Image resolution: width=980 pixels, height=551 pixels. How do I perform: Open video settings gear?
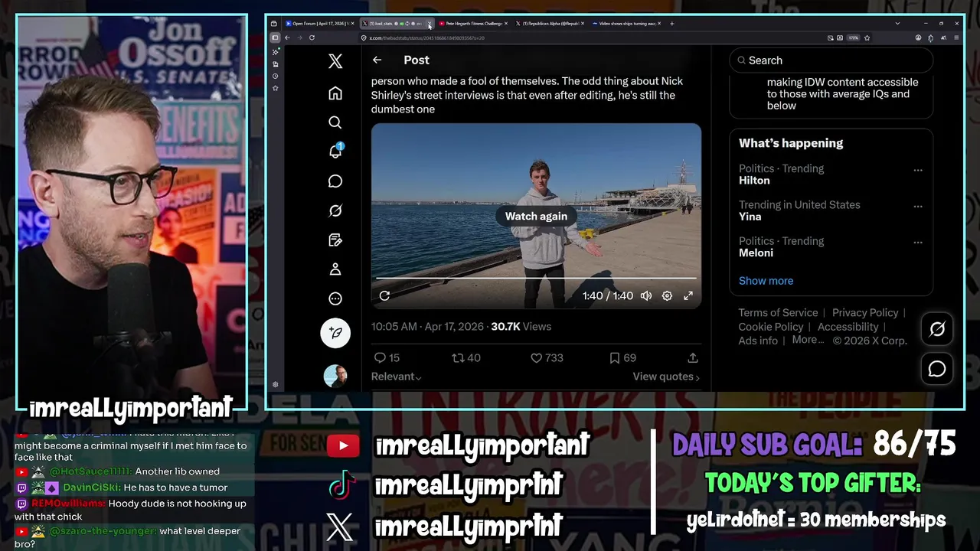[667, 295]
